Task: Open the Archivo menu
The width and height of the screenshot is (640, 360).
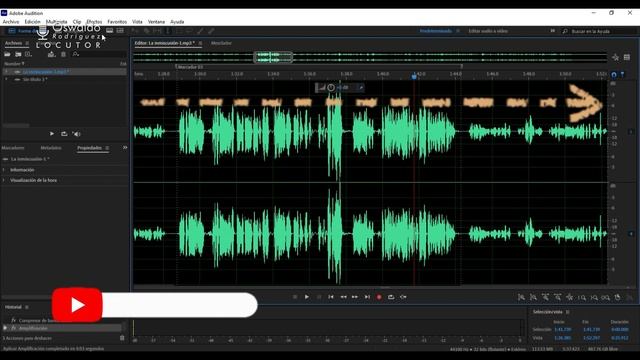Action: (11, 22)
